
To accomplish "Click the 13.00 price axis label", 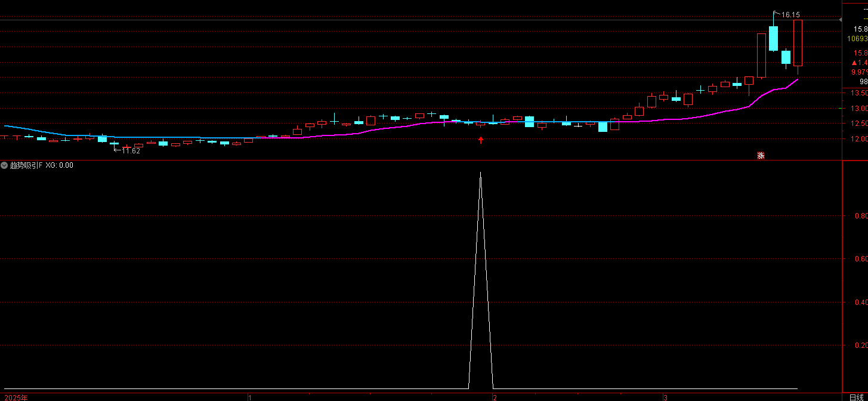I will coord(860,109).
